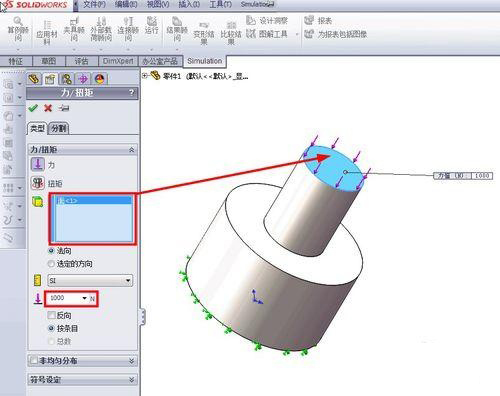
Task: Click the 运行 run study icon
Action: 152,22
